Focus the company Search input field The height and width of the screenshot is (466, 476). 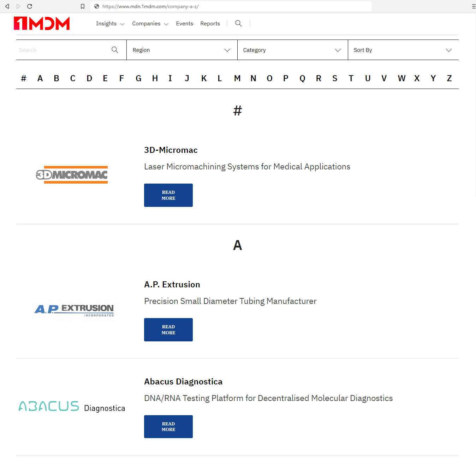tap(64, 50)
